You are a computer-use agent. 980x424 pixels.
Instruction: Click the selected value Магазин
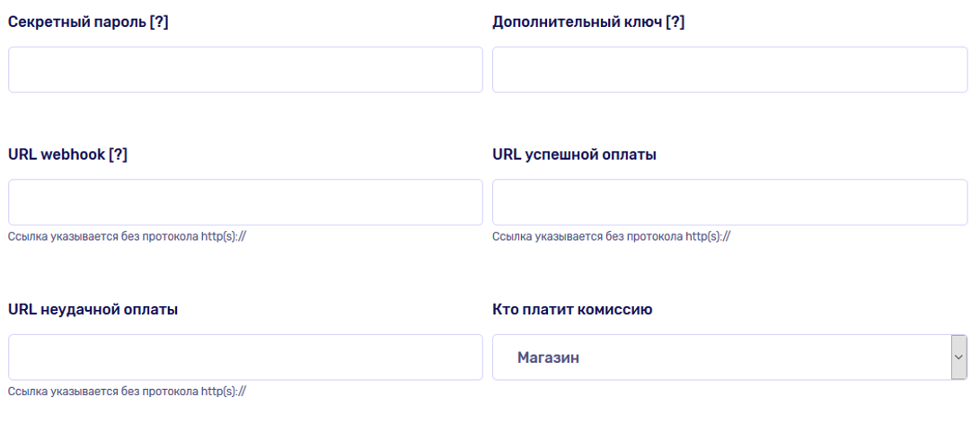point(548,358)
